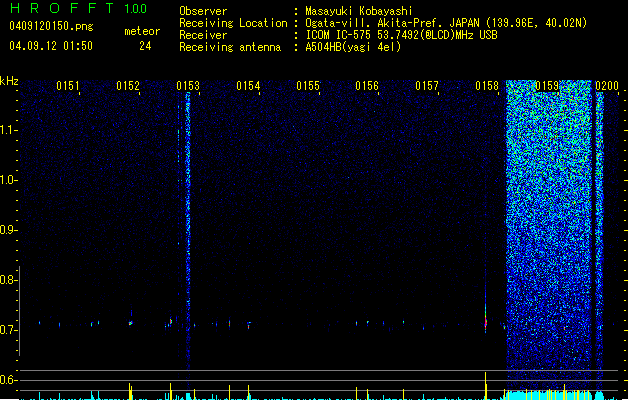Click the observer name Masayuki Kobayashi
Screen dimensions: 629x400
359,11
